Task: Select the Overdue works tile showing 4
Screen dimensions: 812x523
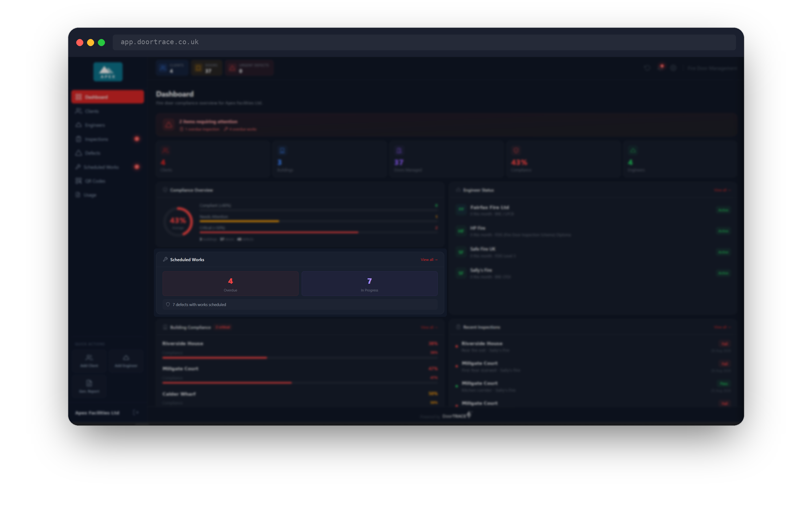Action: [x=230, y=284]
